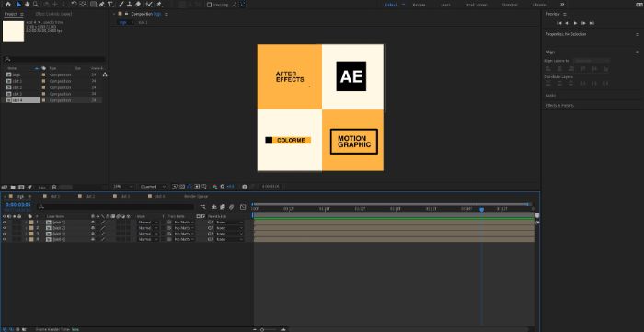Open the resolution Quarter dropdown
Screen dimensions: 644x332
coord(154,187)
